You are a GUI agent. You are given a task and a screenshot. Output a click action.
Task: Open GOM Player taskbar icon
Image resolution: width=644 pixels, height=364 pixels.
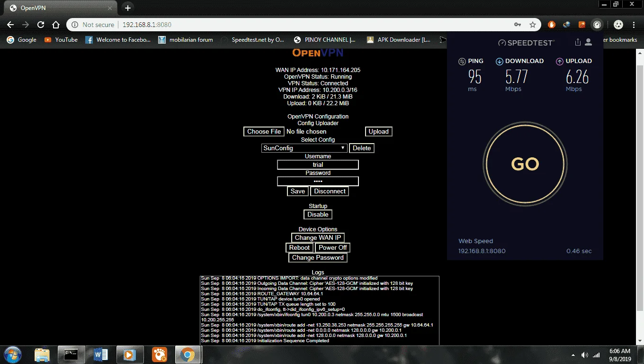160,355
